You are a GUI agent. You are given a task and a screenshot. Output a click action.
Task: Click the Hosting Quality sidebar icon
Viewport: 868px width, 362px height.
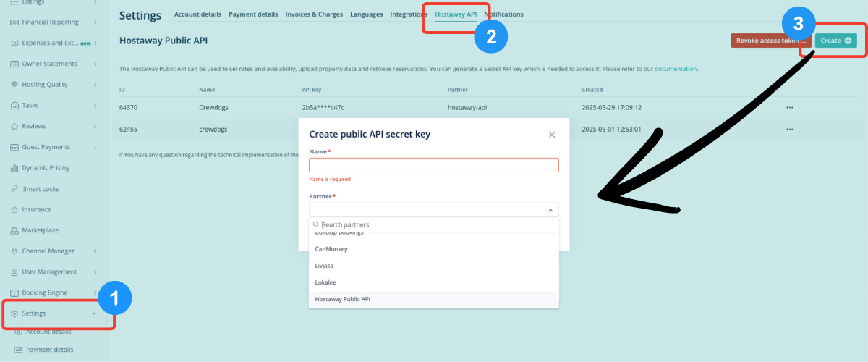pos(15,85)
